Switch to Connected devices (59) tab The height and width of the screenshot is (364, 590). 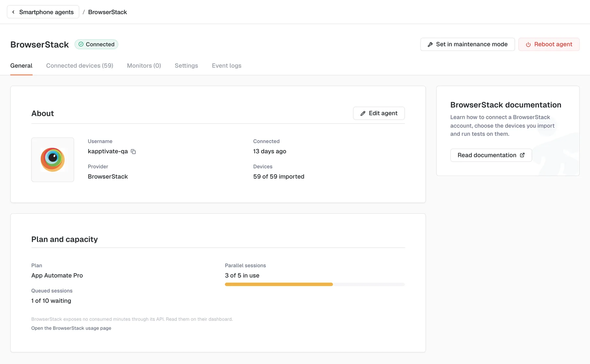80,66
